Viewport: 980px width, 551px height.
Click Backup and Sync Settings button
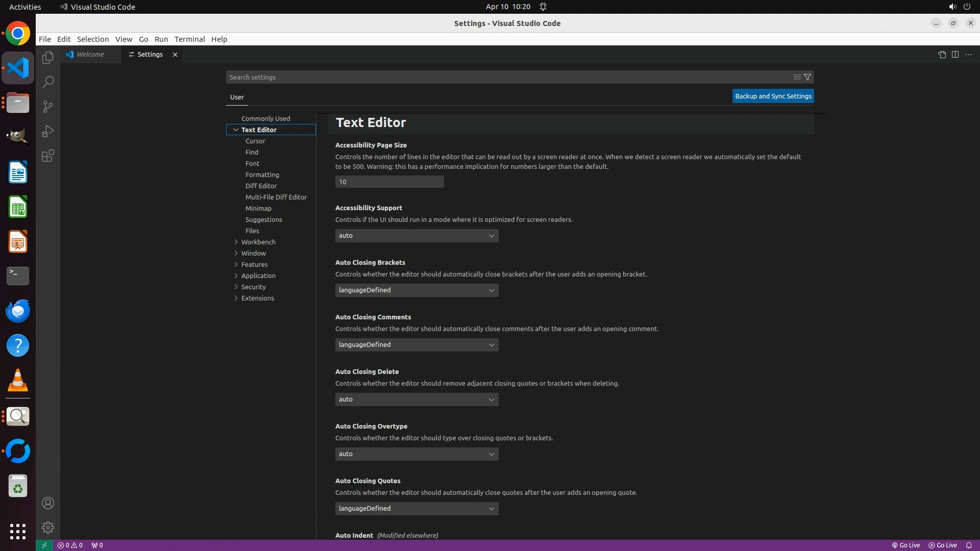773,96
